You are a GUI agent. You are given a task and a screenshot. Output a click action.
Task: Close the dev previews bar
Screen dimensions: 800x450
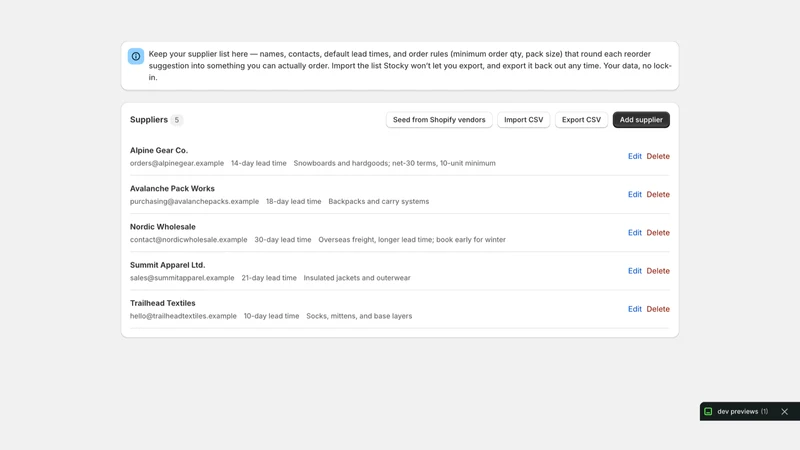[x=784, y=411]
